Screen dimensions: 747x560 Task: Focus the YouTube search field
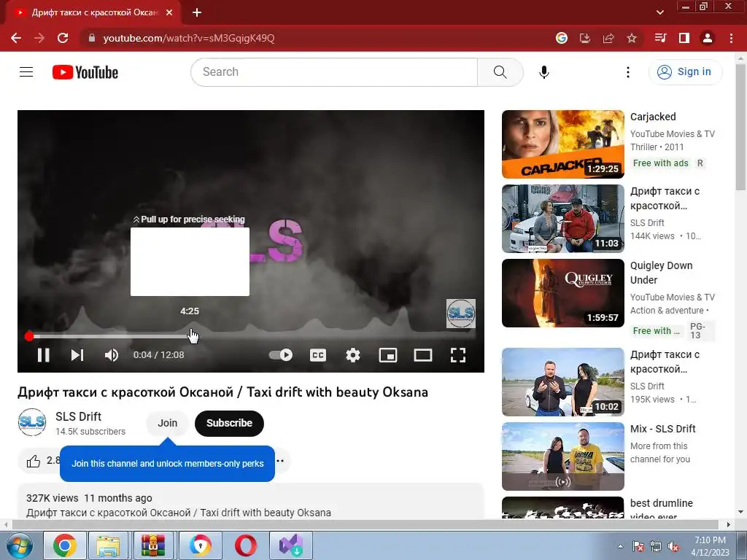click(x=334, y=72)
